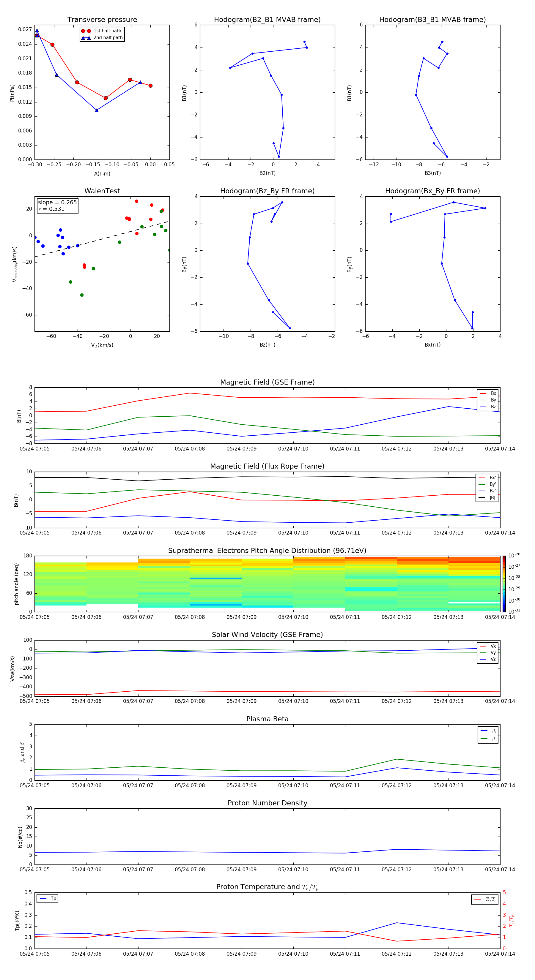Click '2nd half path' legend entry
This screenshot has width=535, height=980.
pos(102,38)
